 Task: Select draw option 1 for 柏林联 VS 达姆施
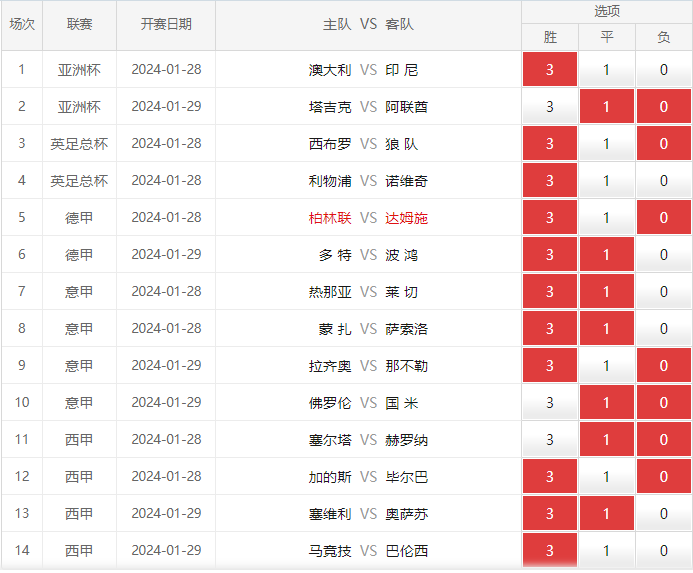(x=606, y=218)
